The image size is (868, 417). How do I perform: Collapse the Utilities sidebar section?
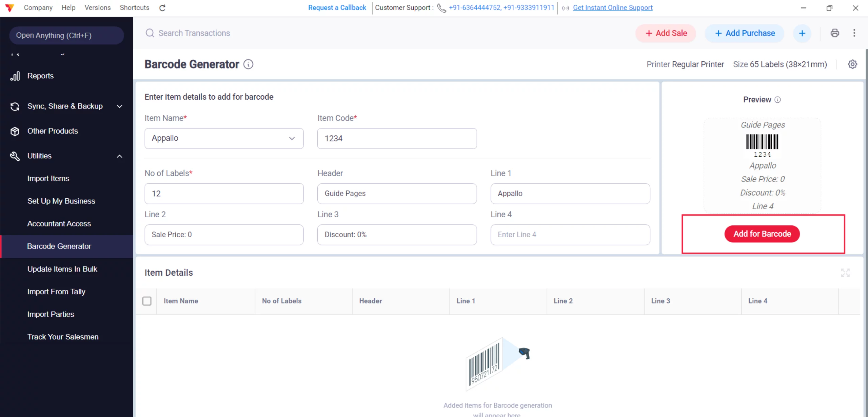119,156
